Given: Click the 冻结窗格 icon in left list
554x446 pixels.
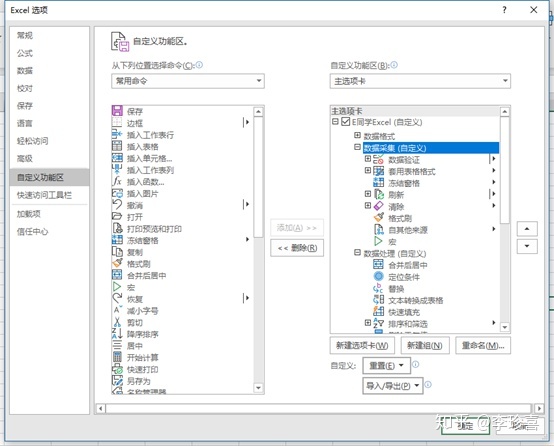Looking at the screenshot, I should pos(117,240).
